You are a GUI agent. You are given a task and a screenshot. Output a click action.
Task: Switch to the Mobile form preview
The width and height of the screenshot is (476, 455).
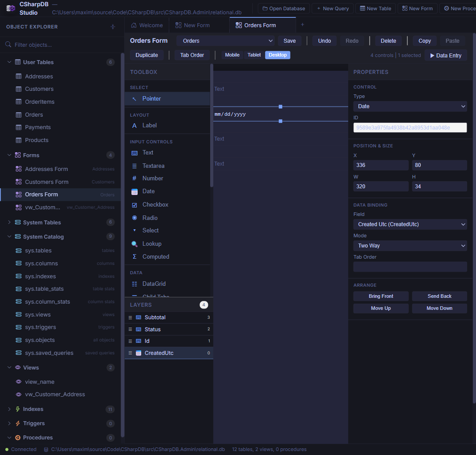[232, 55]
